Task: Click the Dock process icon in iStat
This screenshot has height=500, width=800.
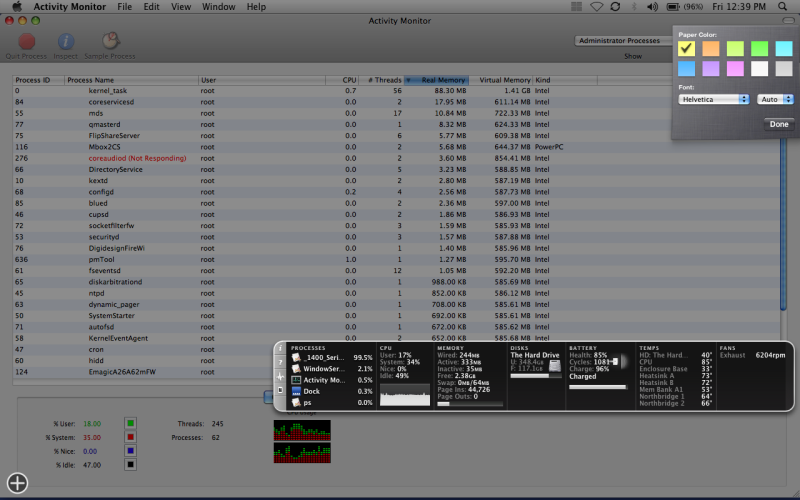Action: [296, 391]
